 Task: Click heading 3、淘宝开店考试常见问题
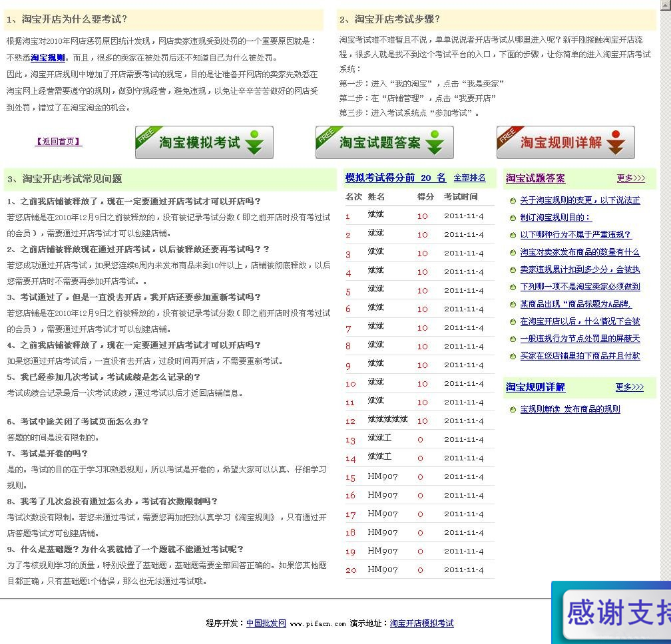pyautogui.click(x=65, y=179)
